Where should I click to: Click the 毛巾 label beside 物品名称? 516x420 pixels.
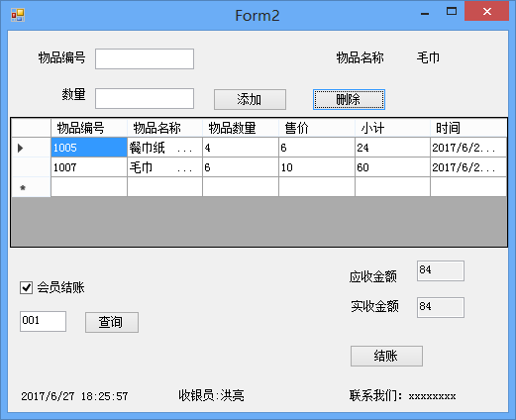point(428,57)
